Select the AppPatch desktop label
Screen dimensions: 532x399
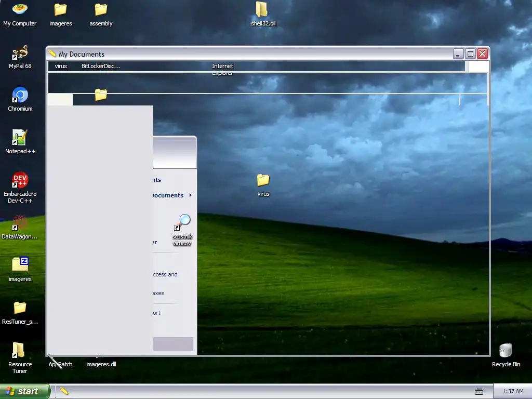pos(60,364)
